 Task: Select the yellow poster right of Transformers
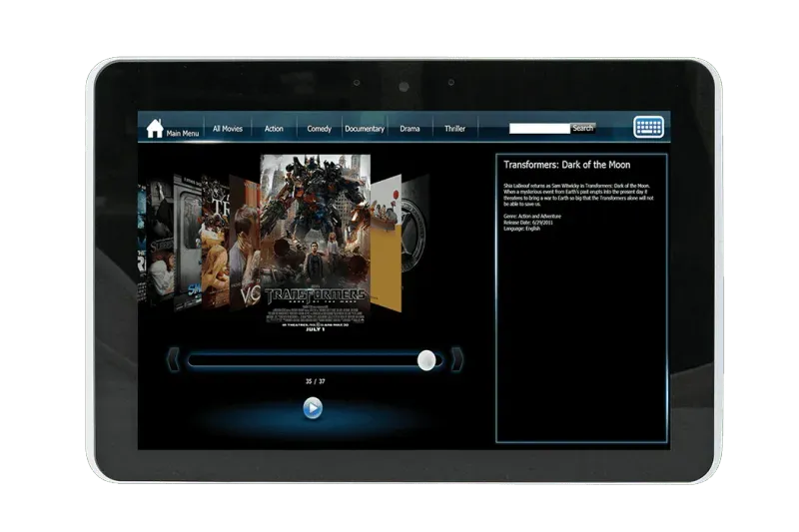(x=386, y=243)
